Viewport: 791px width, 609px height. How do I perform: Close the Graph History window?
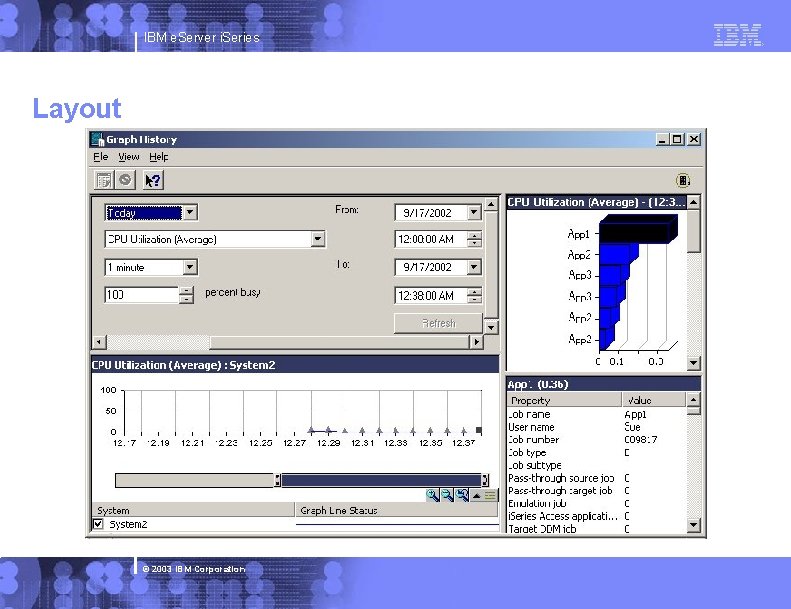point(694,139)
